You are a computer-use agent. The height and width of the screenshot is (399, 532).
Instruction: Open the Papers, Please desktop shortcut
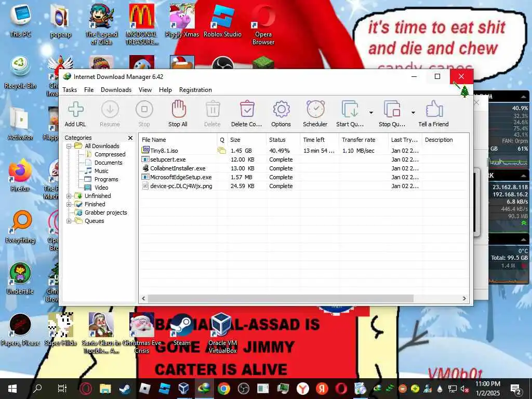point(20,330)
